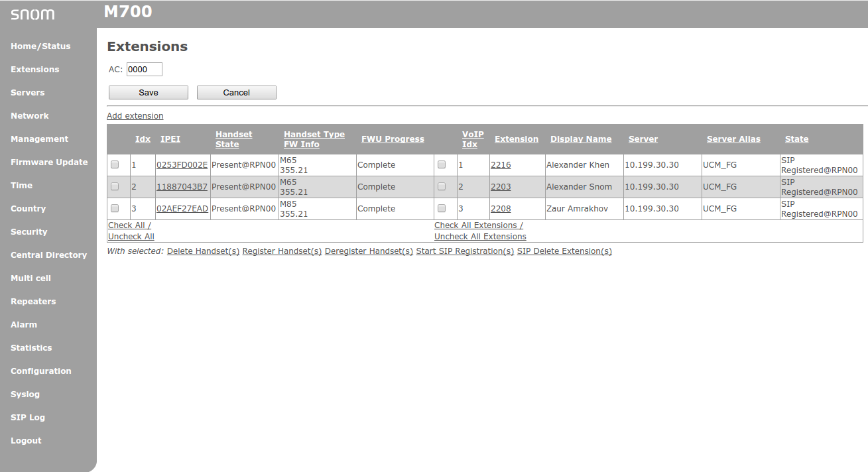Viewport: 868px width, 476px height.
Task: Open the Servers section
Action: point(28,93)
